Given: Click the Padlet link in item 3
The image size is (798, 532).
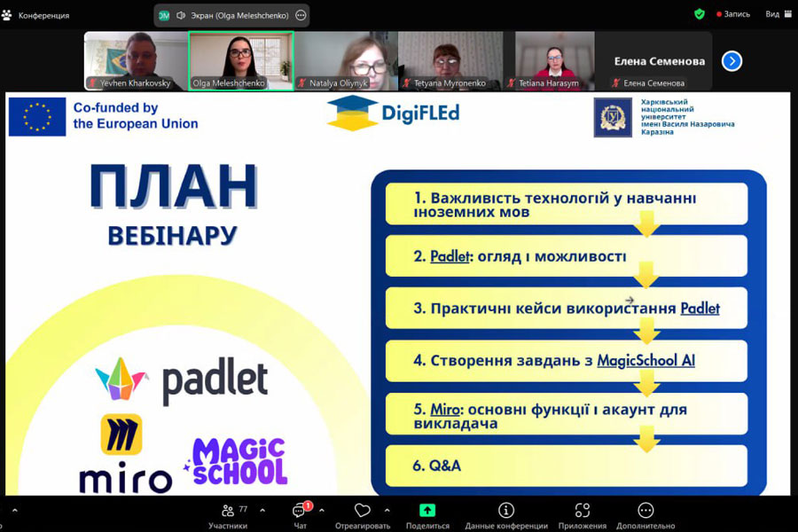Looking at the screenshot, I should pyautogui.click(x=700, y=308).
